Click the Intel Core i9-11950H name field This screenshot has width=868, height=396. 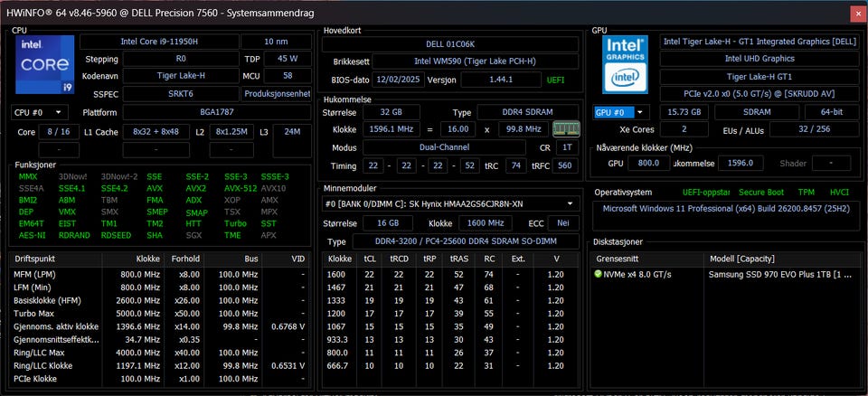coord(159,42)
